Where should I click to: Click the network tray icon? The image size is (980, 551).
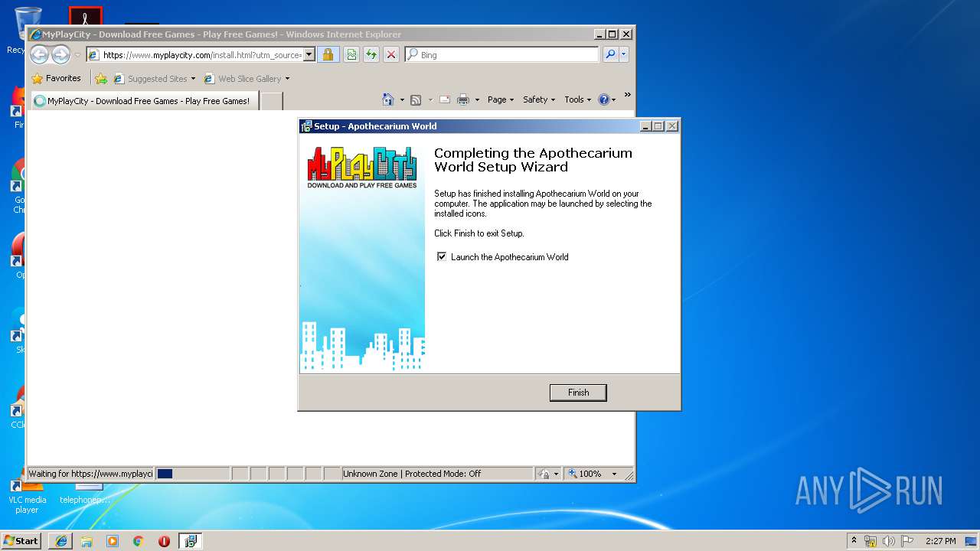tap(871, 541)
